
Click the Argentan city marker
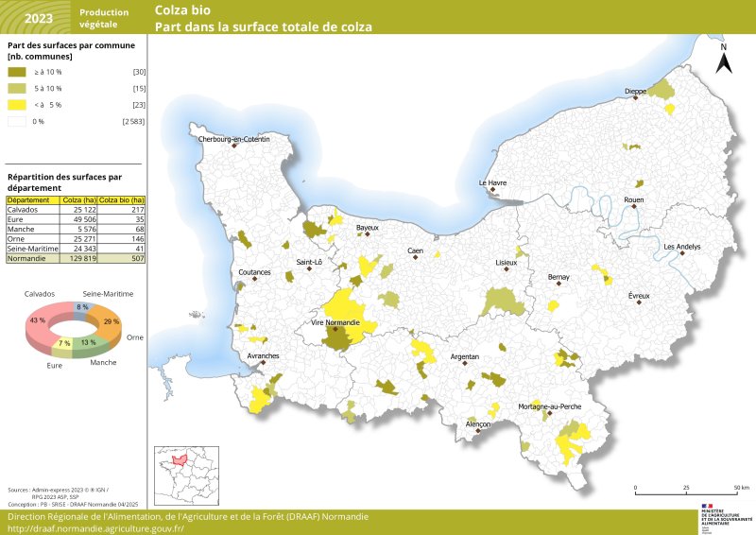tap(465, 363)
